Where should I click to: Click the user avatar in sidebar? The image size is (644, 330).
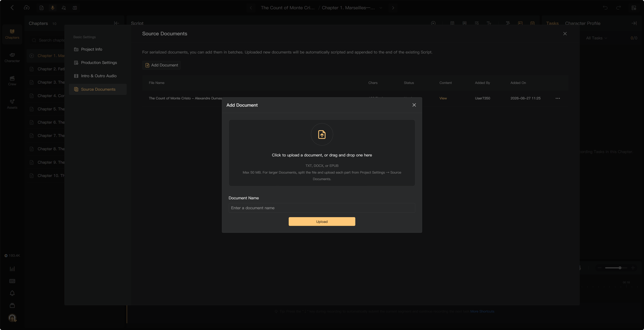12,318
